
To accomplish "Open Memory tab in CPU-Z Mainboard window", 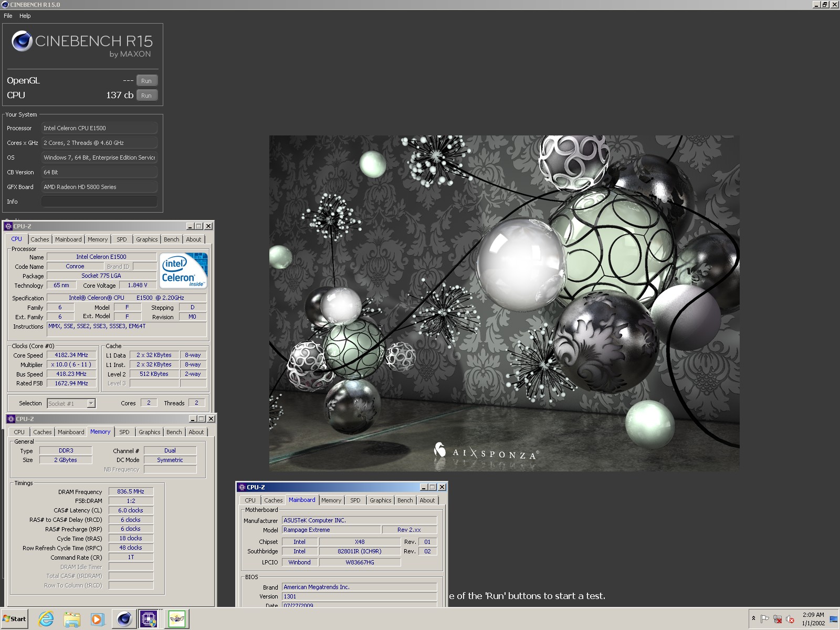I will [x=331, y=500].
